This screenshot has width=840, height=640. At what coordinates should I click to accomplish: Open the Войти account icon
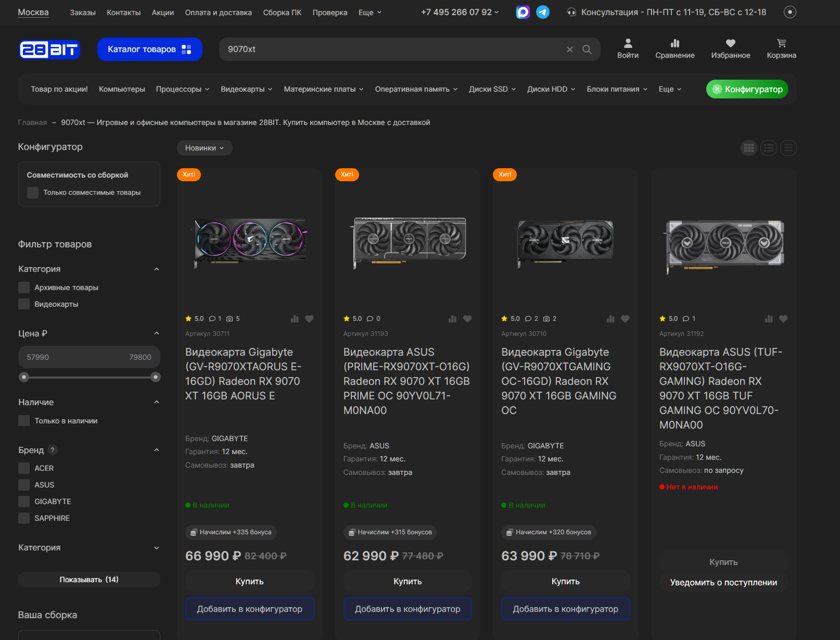pyautogui.click(x=628, y=49)
